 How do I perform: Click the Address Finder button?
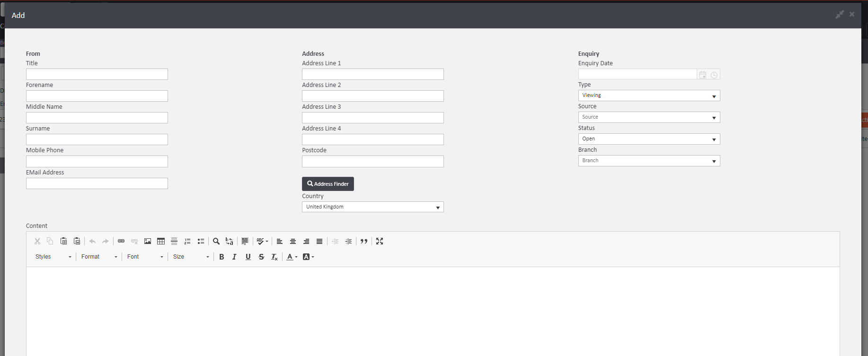[x=328, y=184]
